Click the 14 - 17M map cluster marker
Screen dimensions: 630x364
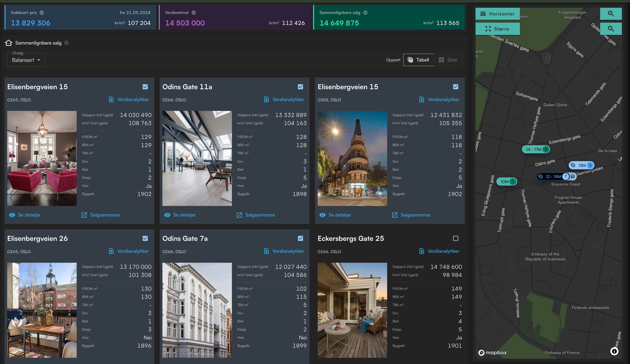pyautogui.click(x=536, y=149)
